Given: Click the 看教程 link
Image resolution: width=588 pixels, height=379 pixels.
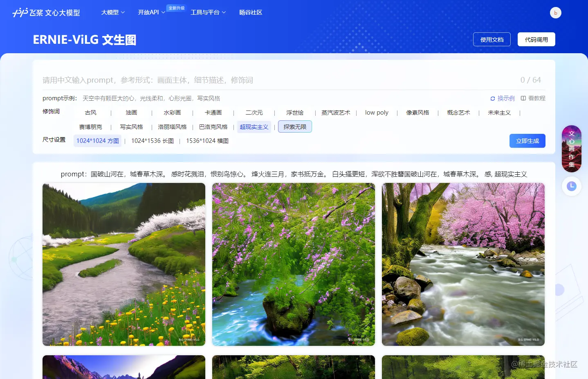Looking at the screenshot, I should point(536,98).
